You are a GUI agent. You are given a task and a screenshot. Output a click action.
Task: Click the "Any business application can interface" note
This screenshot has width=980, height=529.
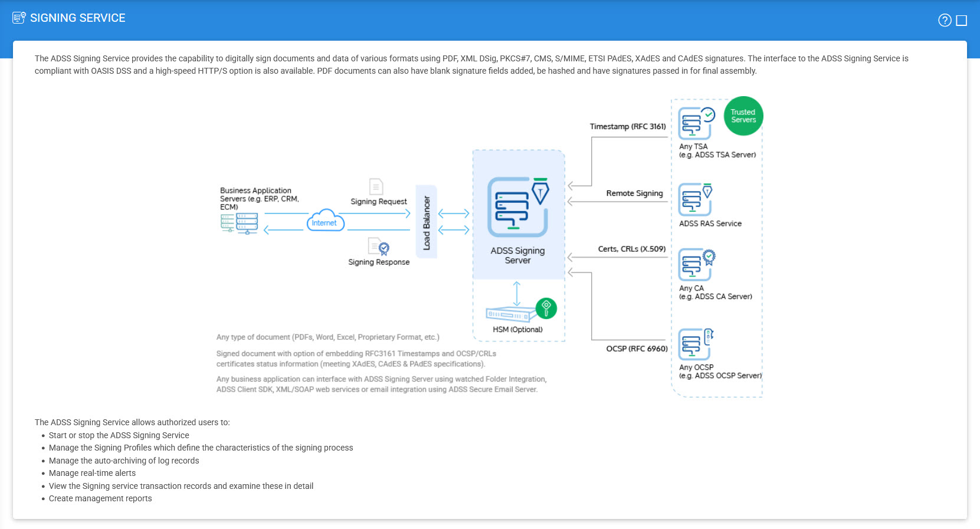tap(382, 384)
